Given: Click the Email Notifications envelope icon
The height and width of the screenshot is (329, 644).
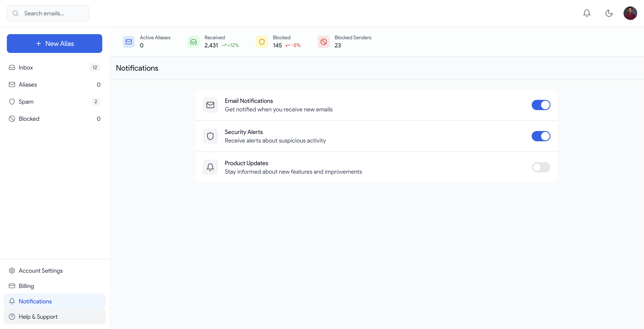Looking at the screenshot, I should pos(210,105).
